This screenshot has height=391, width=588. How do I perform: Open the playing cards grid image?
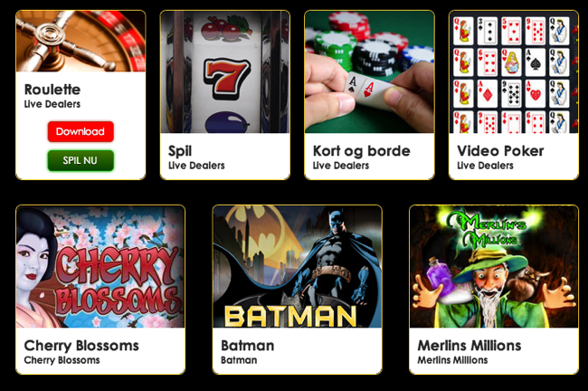(x=514, y=72)
